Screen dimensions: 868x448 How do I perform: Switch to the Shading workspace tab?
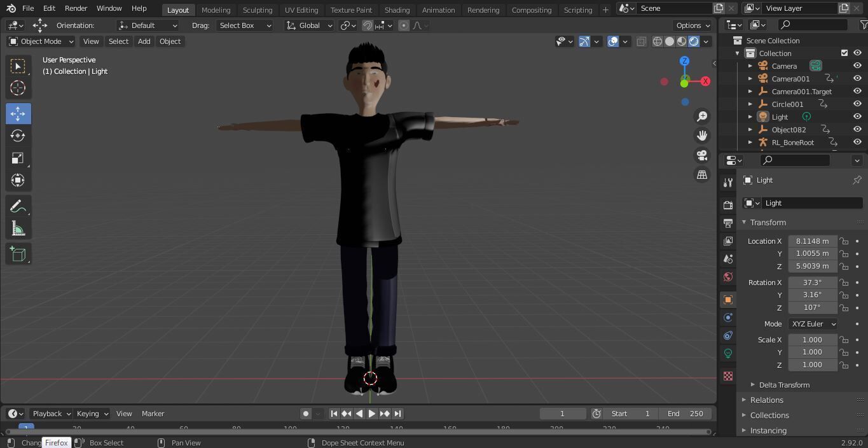[x=397, y=10]
